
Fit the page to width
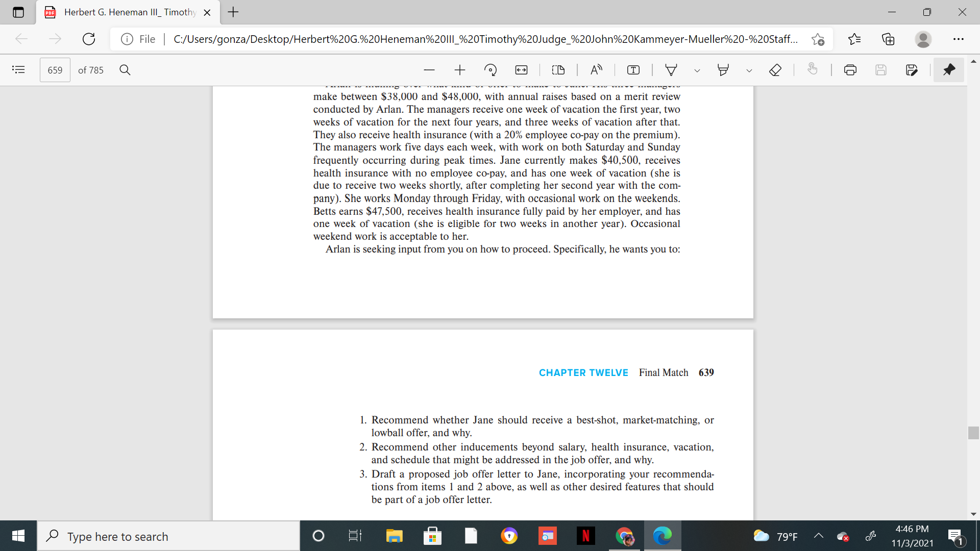521,70
